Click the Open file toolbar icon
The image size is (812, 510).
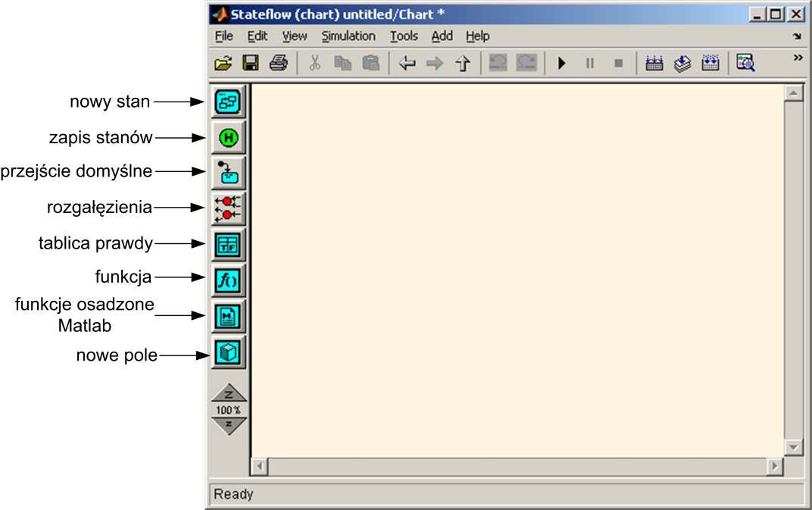pos(223,64)
